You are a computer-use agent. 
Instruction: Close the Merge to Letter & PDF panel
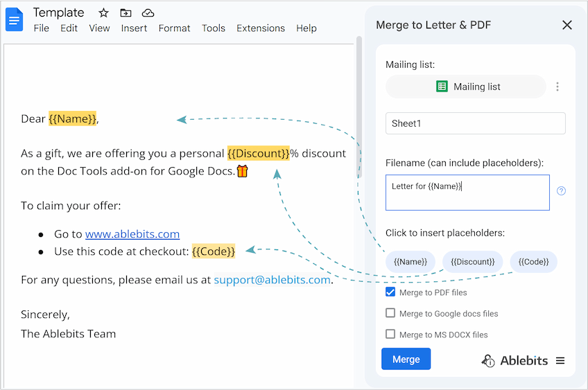tap(567, 25)
